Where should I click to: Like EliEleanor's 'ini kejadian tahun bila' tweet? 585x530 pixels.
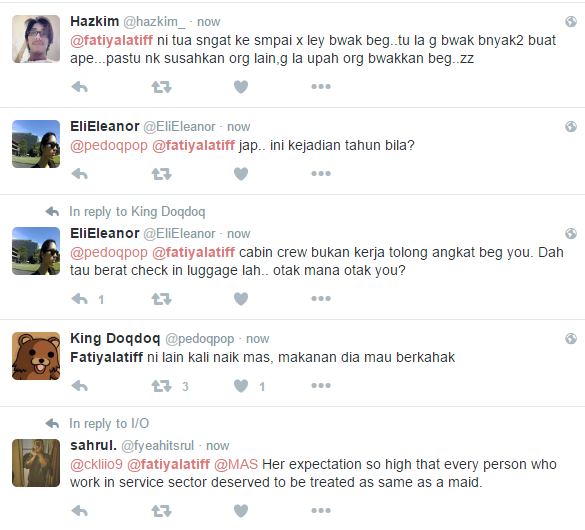tap(241, 174)
